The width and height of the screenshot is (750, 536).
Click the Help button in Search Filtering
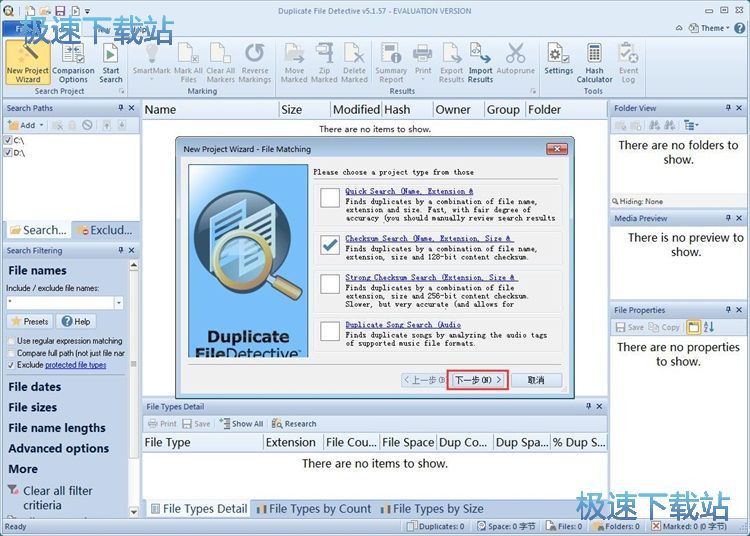76,321
